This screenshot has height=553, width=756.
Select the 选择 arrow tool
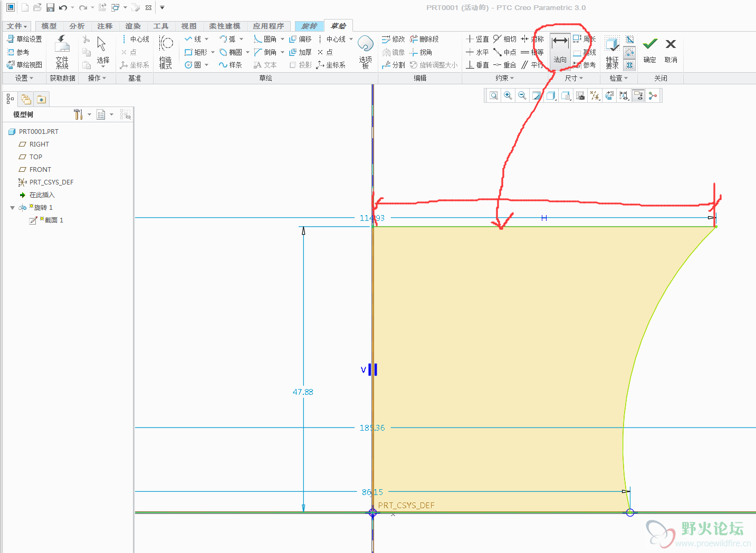103,52
